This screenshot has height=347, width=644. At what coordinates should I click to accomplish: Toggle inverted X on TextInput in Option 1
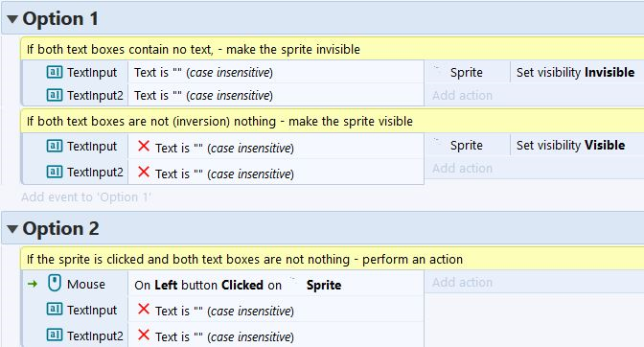[x=144, y=146]
